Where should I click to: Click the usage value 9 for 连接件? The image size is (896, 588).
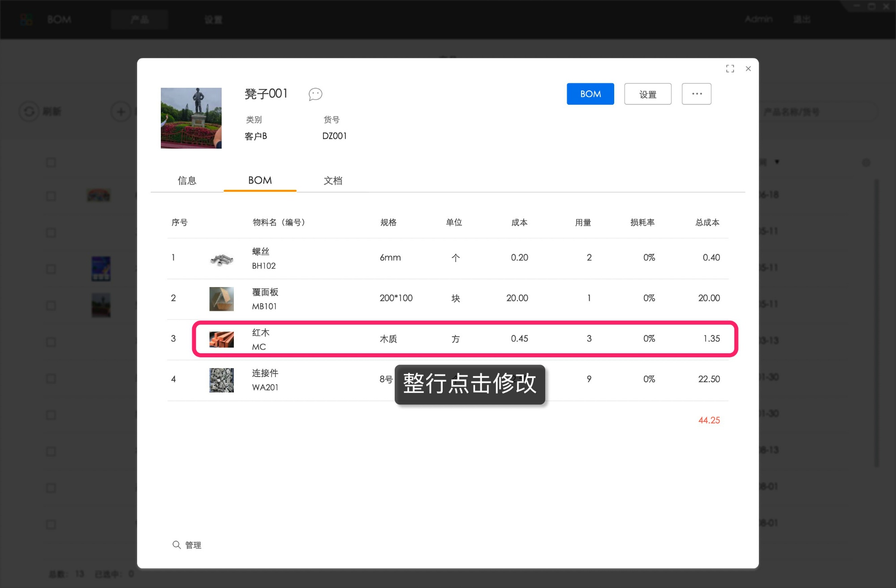tap(589, 379)
